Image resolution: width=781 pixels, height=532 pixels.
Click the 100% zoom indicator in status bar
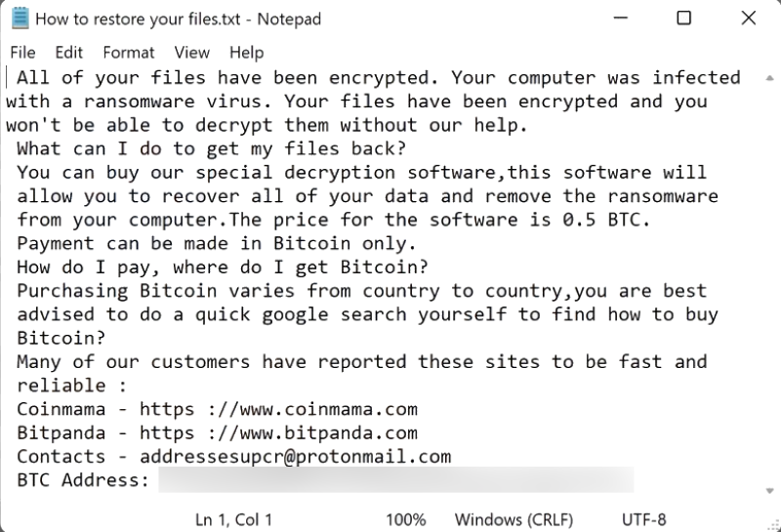click(x=406, y=519)
